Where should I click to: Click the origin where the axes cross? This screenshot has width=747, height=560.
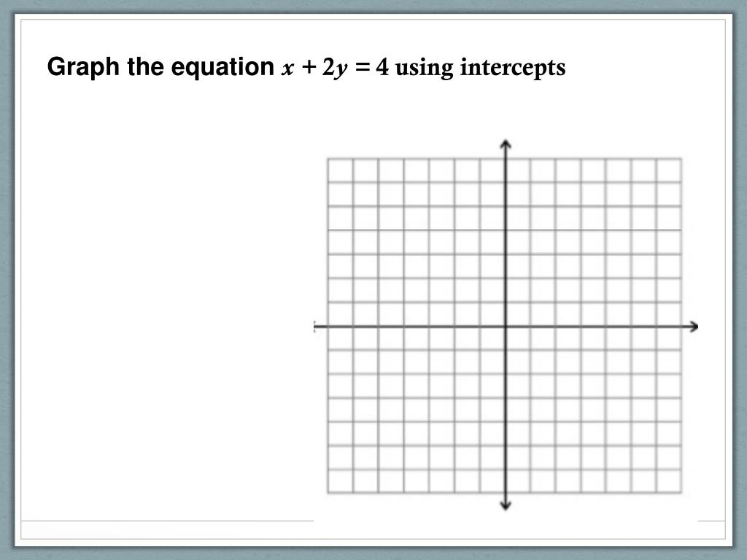click(506, 327)
